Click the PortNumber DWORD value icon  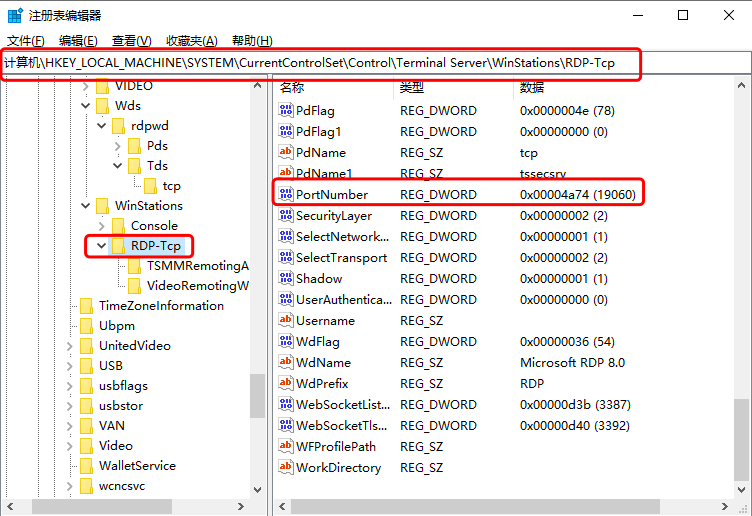[286, 194]
